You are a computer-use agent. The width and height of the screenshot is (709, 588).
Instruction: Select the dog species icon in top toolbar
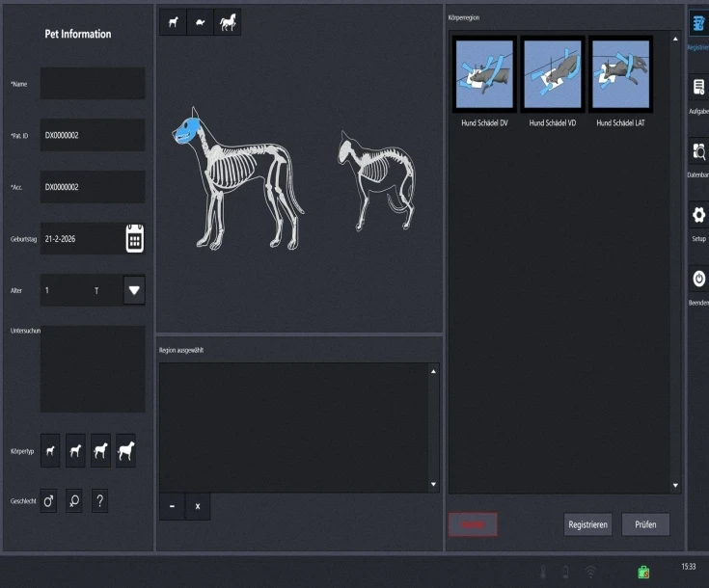173,22
